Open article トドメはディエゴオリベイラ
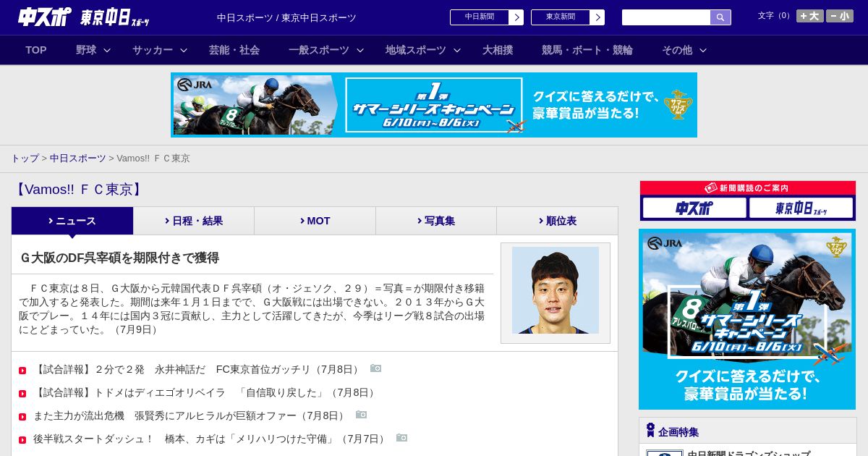 tap(205, 392)
